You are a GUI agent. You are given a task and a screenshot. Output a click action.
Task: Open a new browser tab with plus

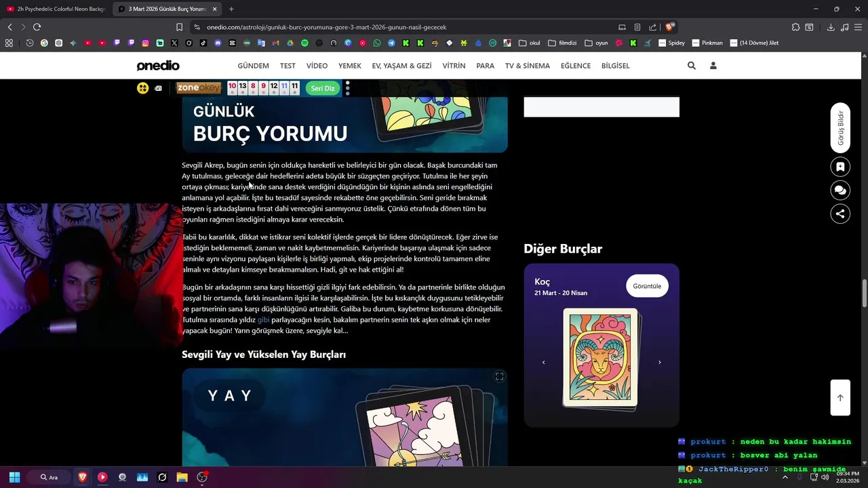click(x=231, y=9)
